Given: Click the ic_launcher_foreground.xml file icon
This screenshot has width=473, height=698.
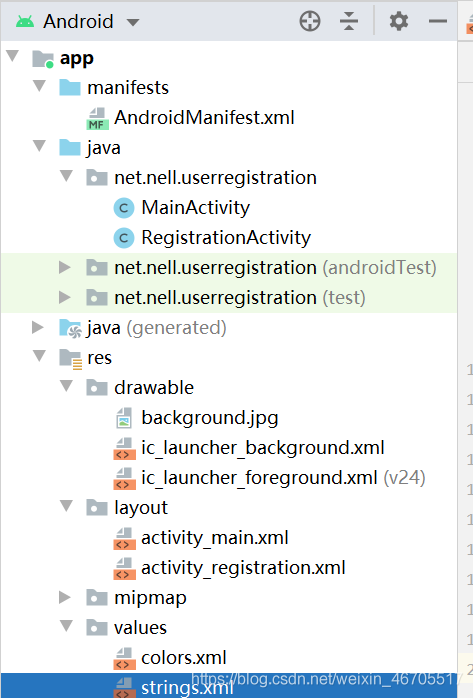Looking at the screenshot, I should [x=124, y=479].
